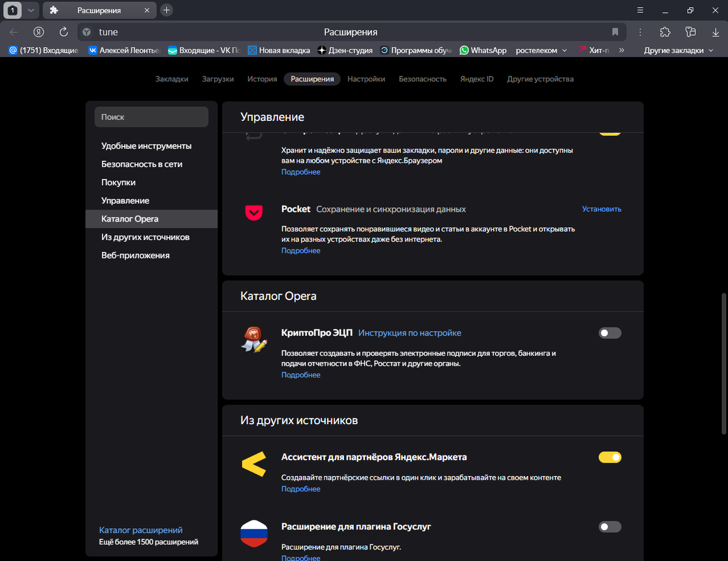The width and height of the screenshot is (728, 561).
Task: Open the browser hamburger menu icon
Action: coord(639,10)
